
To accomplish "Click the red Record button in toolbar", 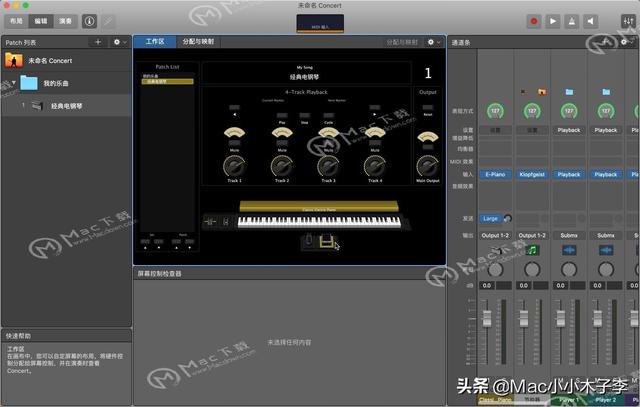I will tap(533, 21).
